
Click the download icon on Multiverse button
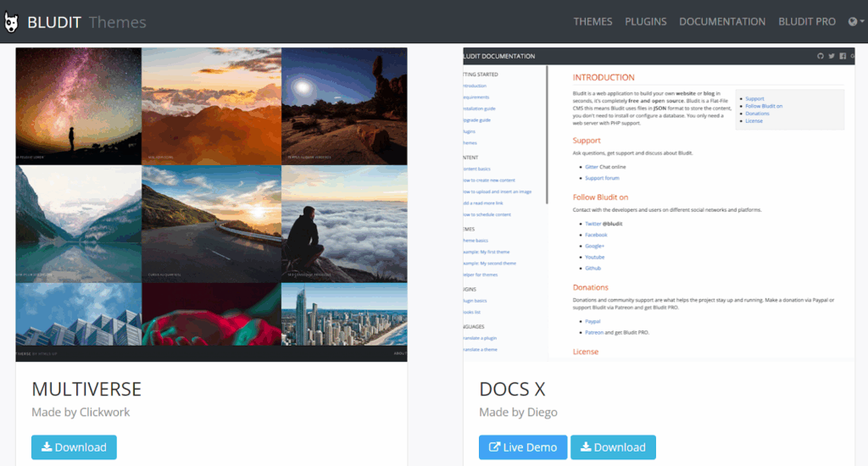[x=47, y=447]
